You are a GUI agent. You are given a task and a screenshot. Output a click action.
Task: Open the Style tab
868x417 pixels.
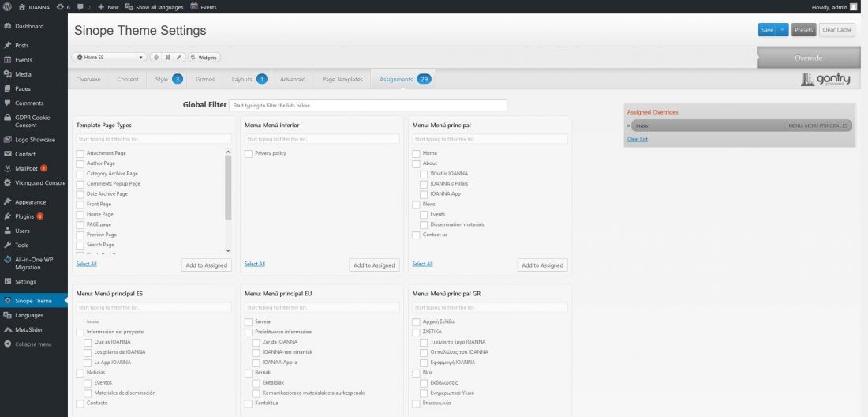(167, 79)
